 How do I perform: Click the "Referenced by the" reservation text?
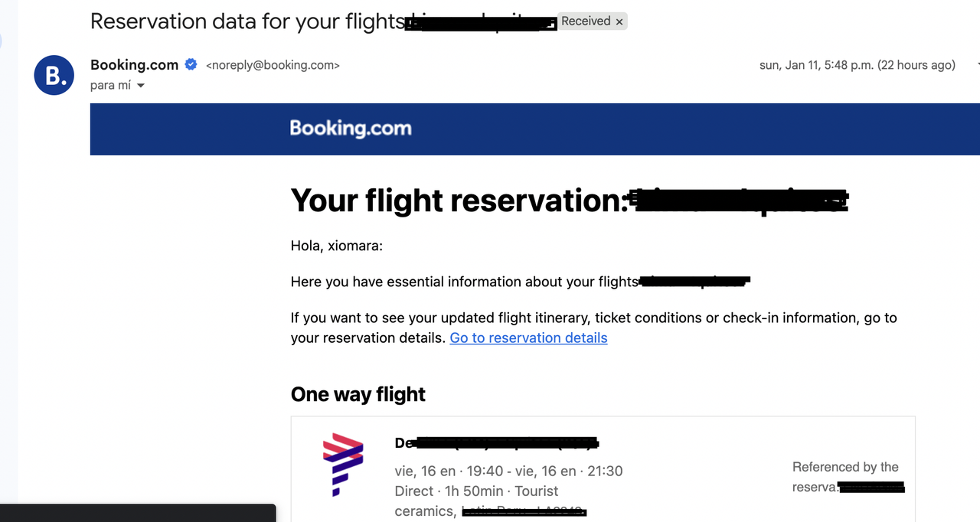coord(845,467)
